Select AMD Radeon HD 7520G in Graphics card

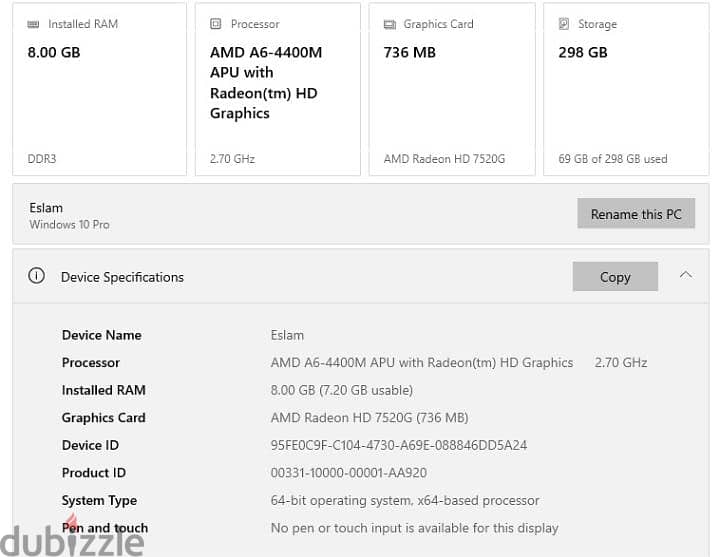click(444, 159)
